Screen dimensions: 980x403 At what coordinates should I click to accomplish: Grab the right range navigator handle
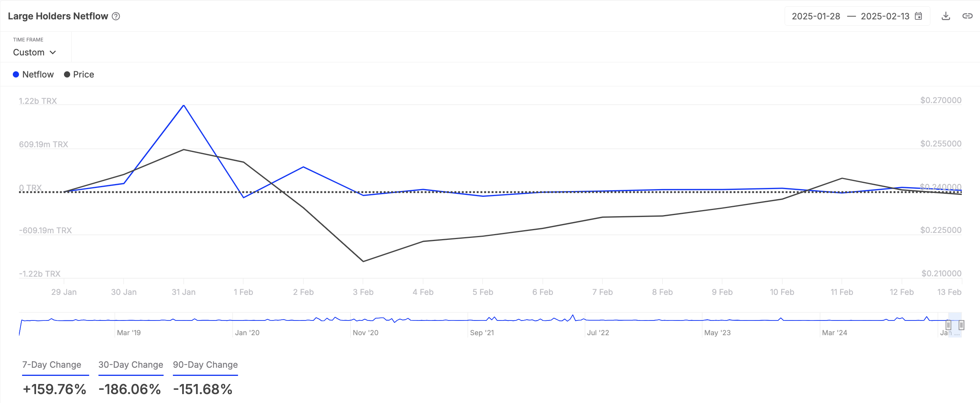[x=961, y=325]
